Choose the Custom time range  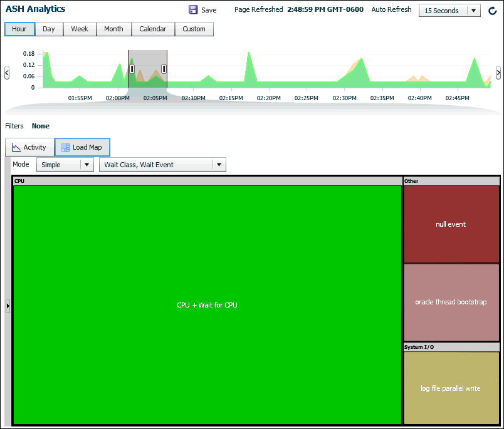click(194, 29)
